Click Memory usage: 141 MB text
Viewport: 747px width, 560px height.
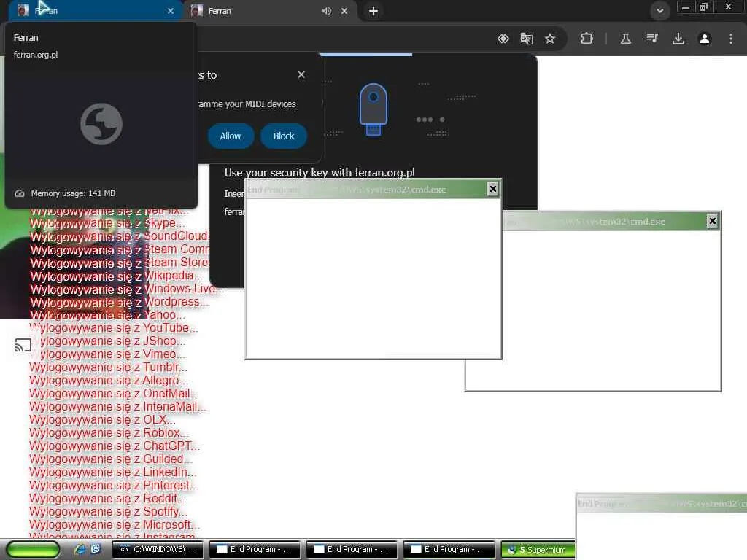point(73,193)
